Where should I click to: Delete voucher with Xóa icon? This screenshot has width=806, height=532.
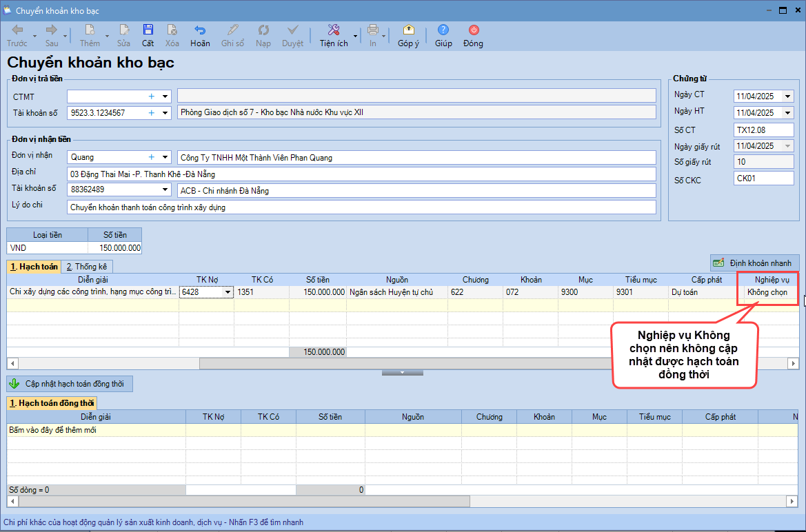coord(172,36)
